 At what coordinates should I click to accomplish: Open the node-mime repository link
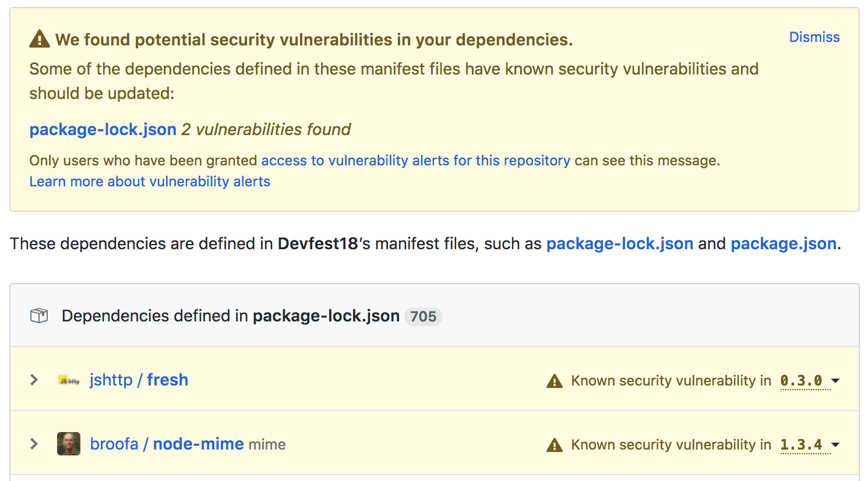198,444
